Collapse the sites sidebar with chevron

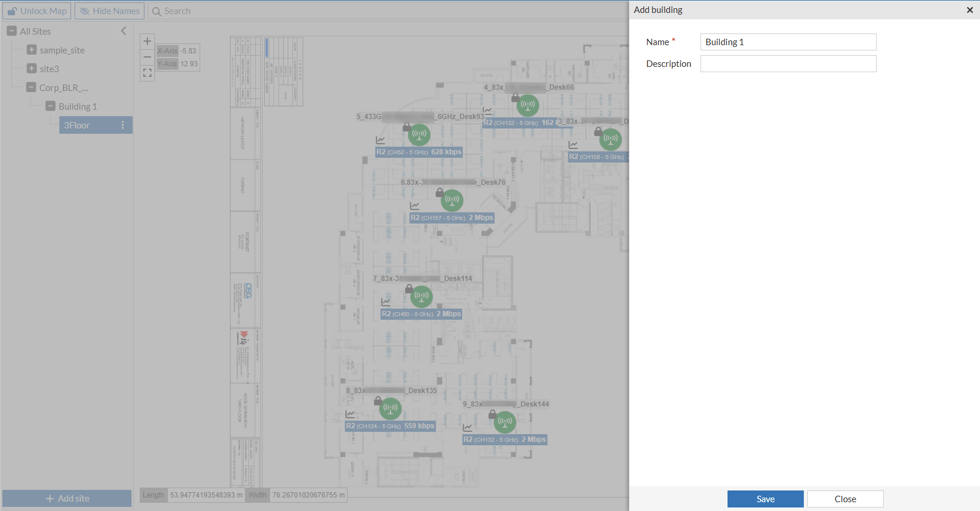click(x=124, y=31)
